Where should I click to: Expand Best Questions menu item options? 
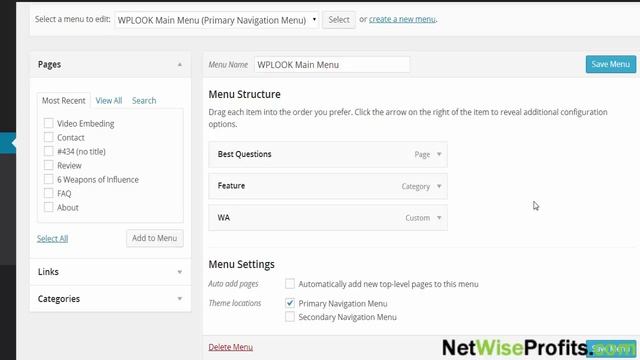(x=439, y=154)
